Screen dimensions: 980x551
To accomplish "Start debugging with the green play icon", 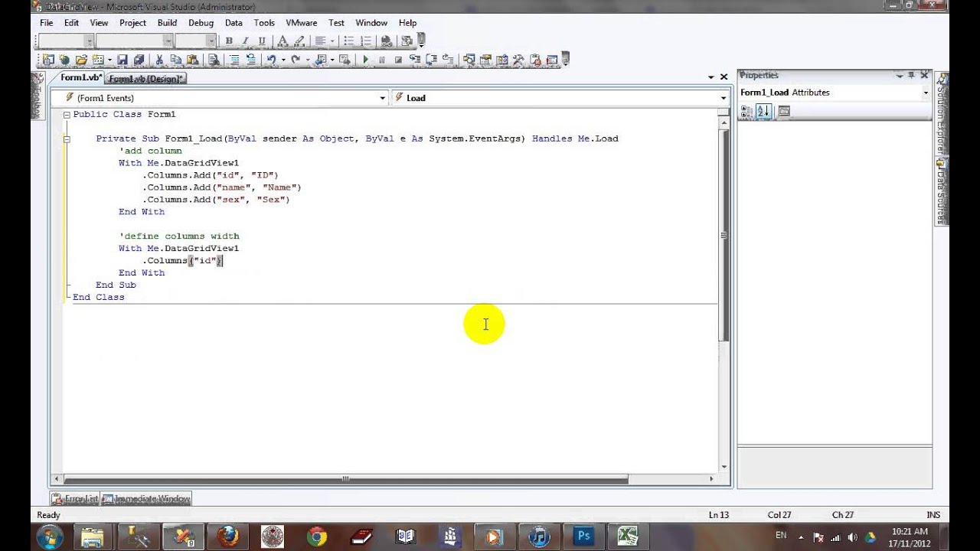I will click(x=366, y=60).
